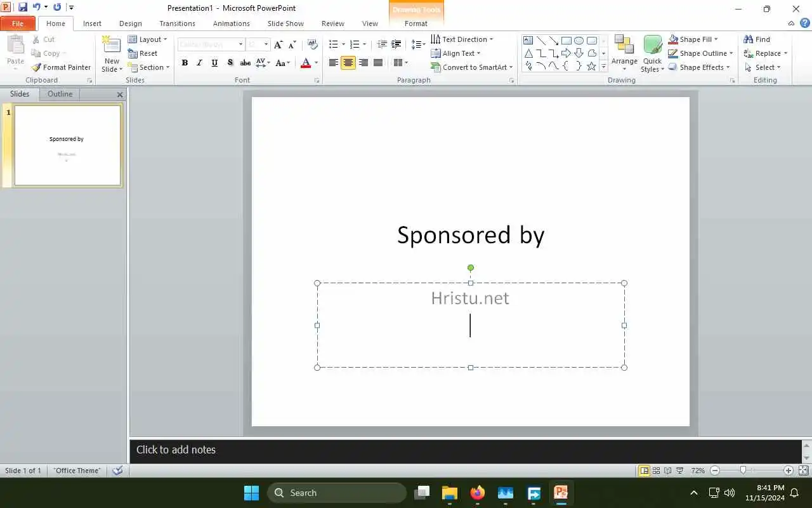Viewport: 812px width, 508px height.
Task: Click the Find binoculars button
Action: pyautogui.click(x=757, y=39)
